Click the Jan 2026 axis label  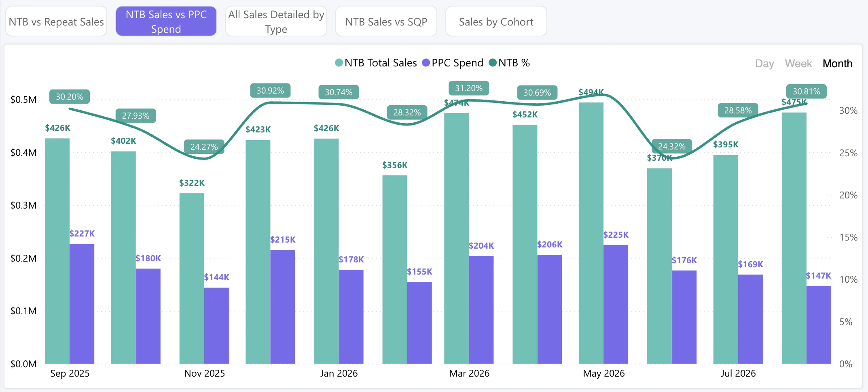[x=339, y=373]
